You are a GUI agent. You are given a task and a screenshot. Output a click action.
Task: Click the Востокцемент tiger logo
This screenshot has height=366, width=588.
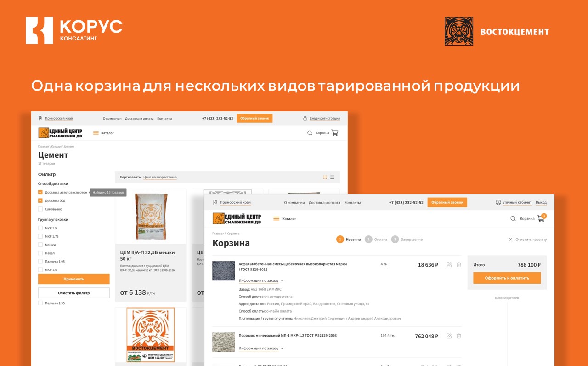(x=459, y=31)
